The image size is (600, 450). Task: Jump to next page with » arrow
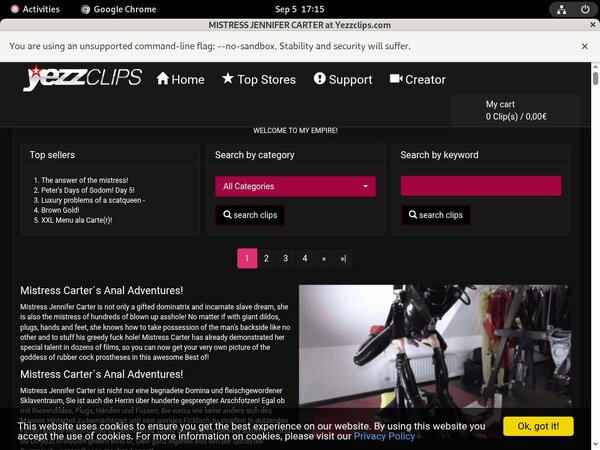323,258
